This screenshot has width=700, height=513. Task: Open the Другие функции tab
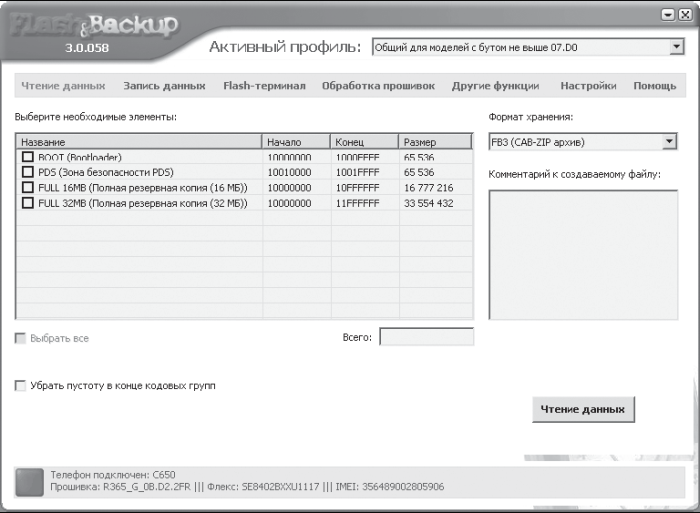coord(495,86)
